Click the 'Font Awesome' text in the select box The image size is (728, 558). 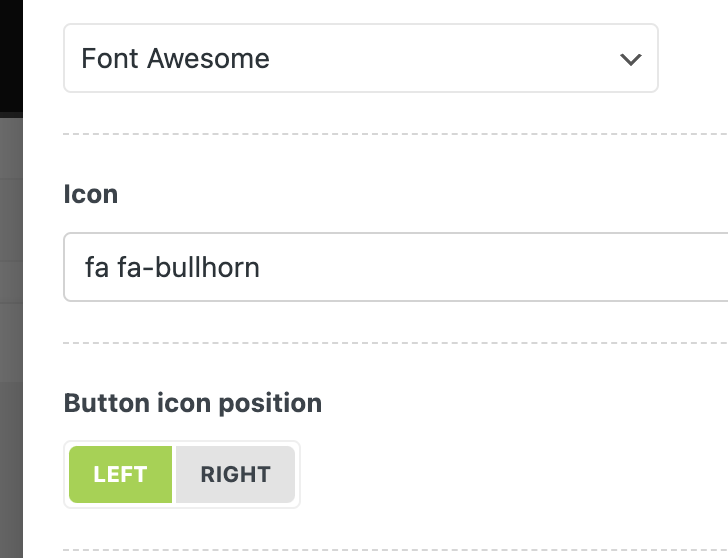(x=175, y=58)
